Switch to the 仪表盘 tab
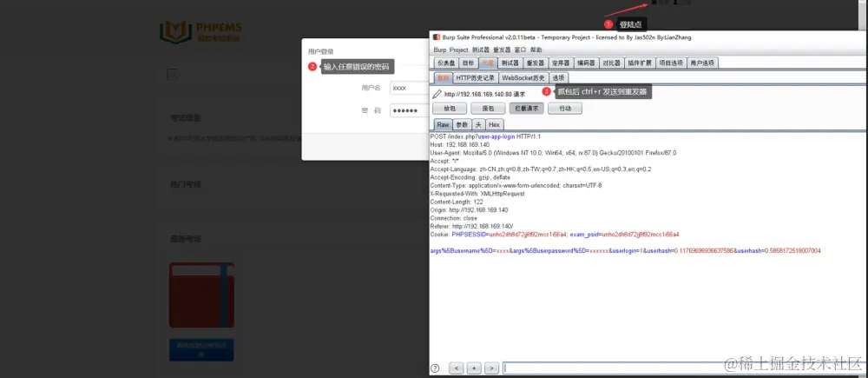The width and height of the screenshot is (868, 378). [446, 63]
